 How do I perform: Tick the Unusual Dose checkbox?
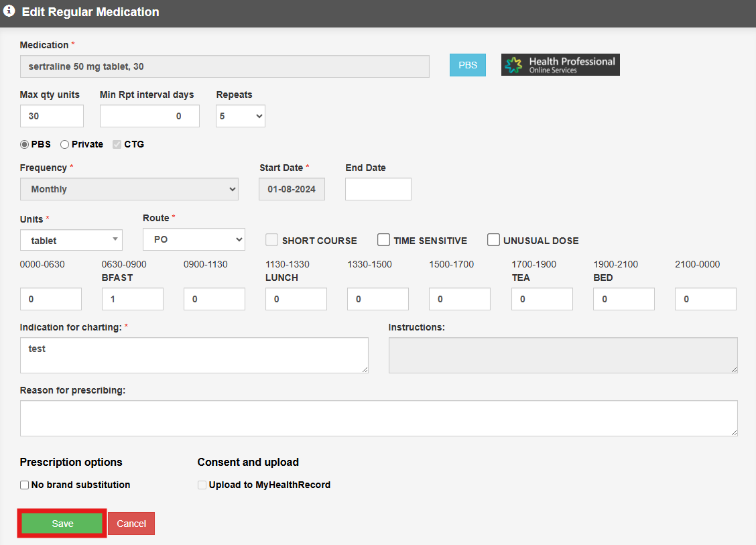pos(493,240)
